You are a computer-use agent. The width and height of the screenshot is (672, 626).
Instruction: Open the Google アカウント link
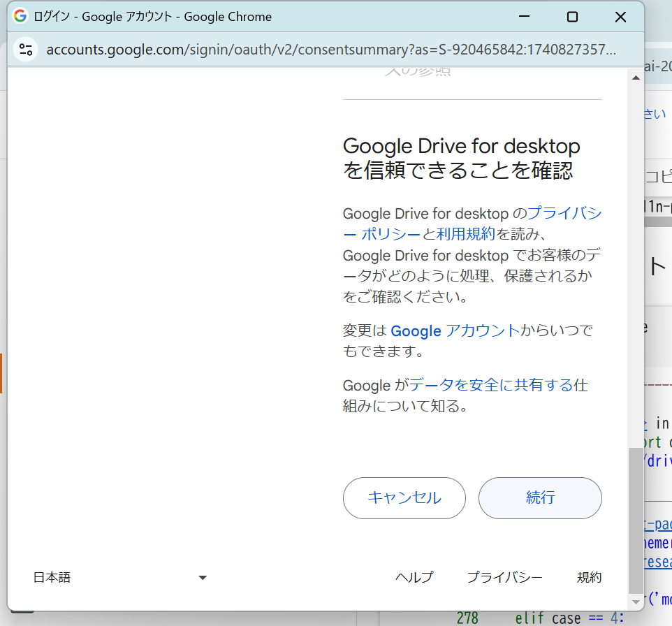(x=455, y=330)
